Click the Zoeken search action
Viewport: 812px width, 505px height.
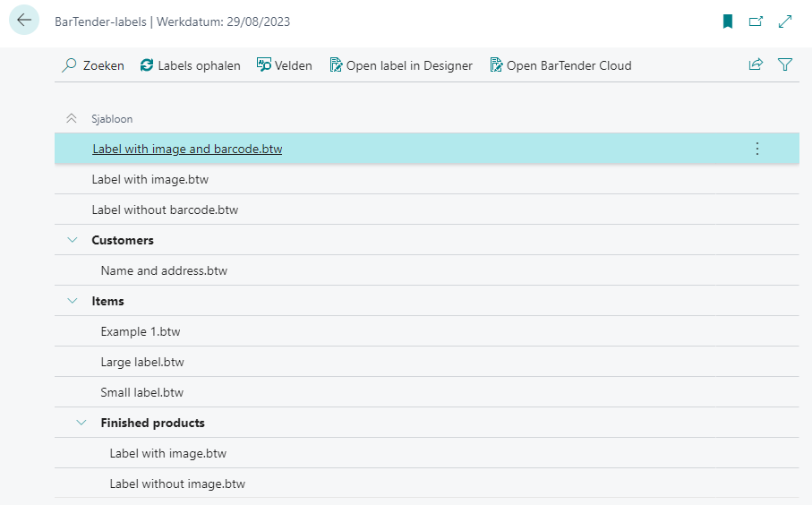pyautogui.click(x=93, y=65)
